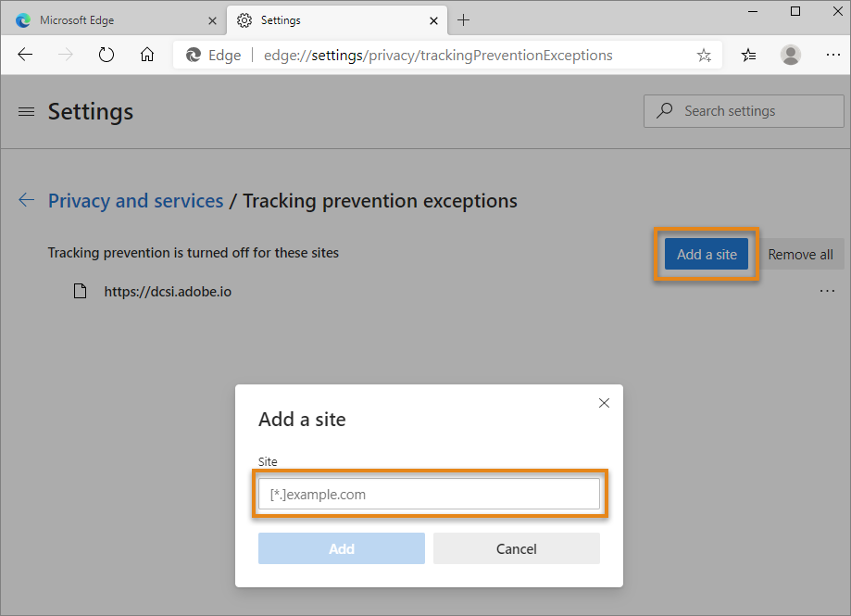Close the Add a site dialog

[604, 403]
